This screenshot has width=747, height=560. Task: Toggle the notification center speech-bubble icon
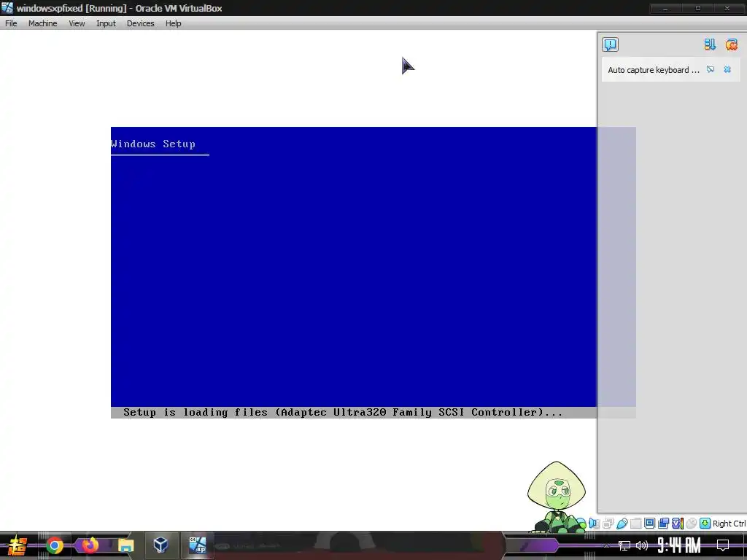tap(610, 44)
